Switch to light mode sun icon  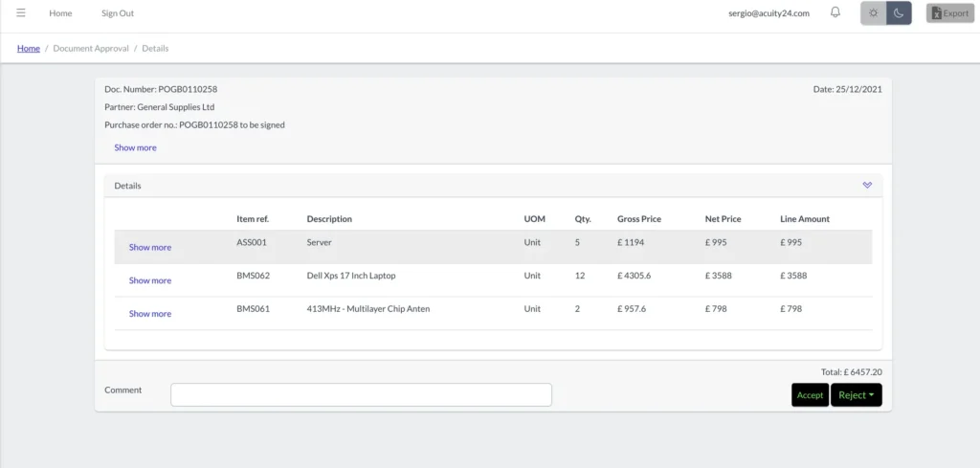(x=873, y=13)
